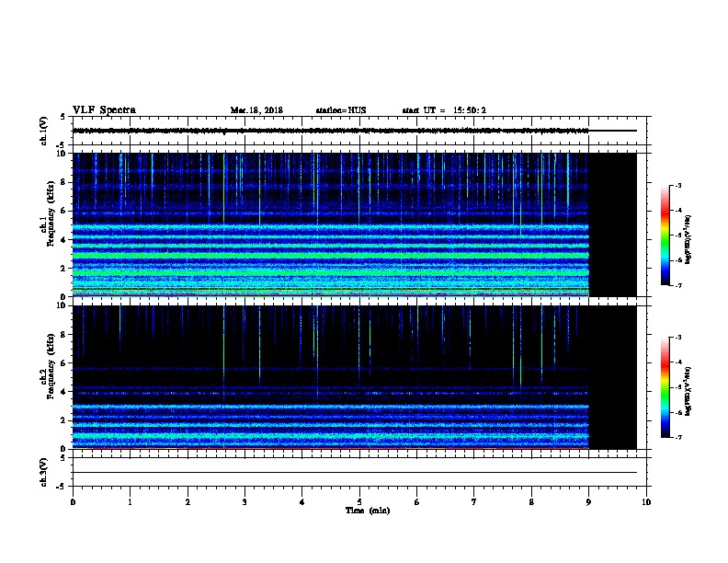Click the "10" frequency tick on ch.1 axis

coord(62,154)
